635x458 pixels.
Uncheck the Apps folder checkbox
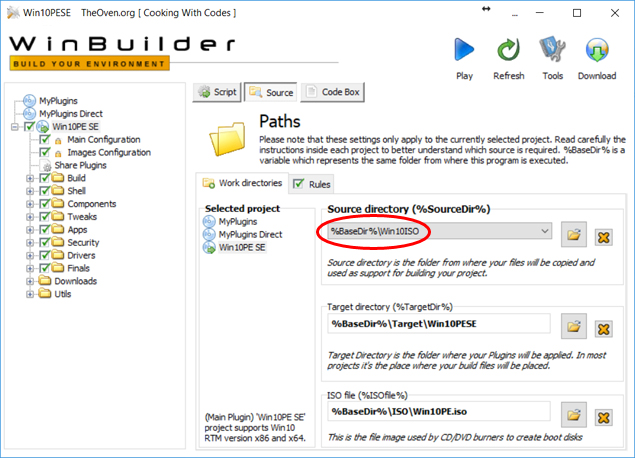tap(45, 230)
